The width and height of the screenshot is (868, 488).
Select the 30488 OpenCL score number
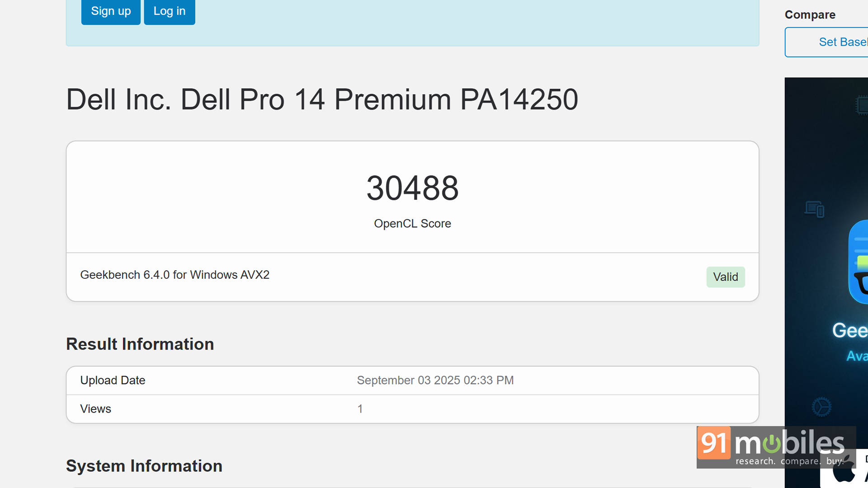tap(412, 188)
